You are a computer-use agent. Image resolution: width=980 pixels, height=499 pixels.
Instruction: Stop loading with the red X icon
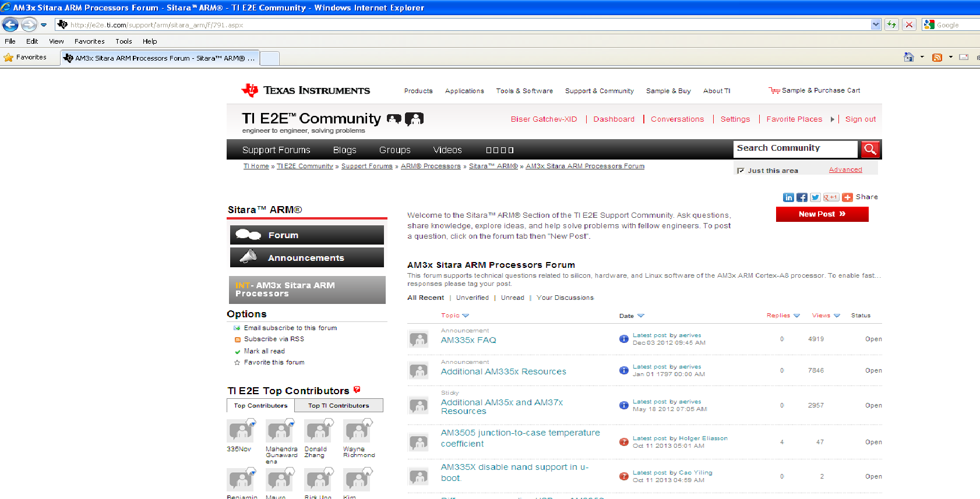(x=909, y=24)
